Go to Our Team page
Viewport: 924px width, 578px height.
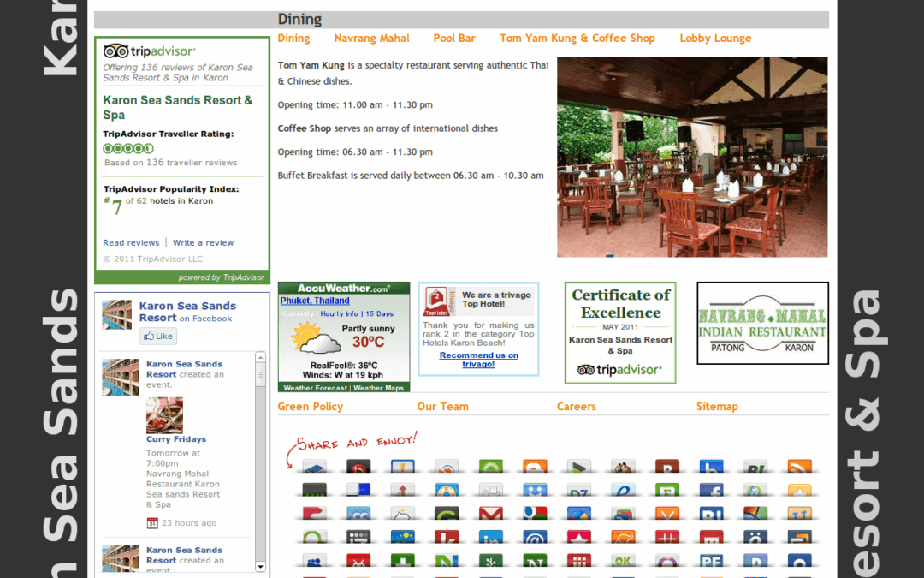tap(442, 407)
